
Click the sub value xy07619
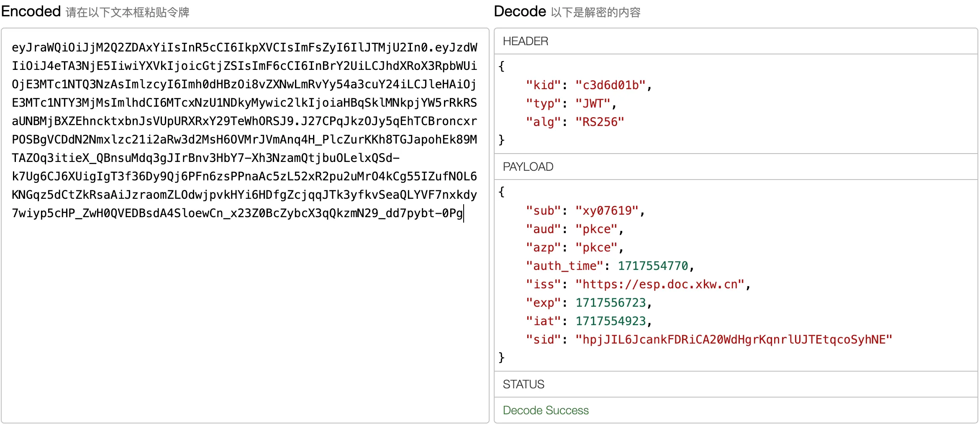click(606, 211)
